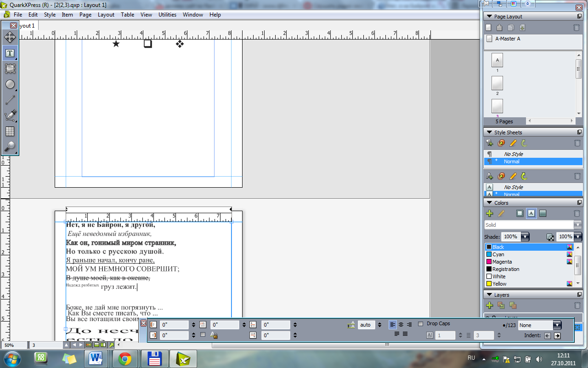Collapse the Colors panel
Viewport: 588px width, 368px height.
(490, 203)
